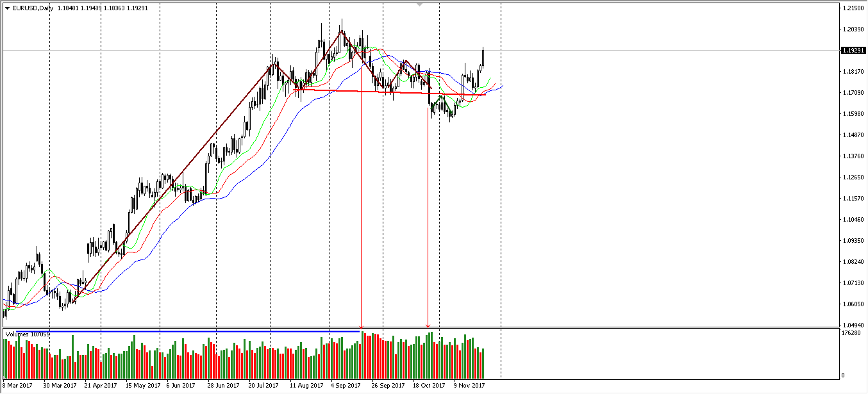Click the EURUSD,Daily symbol title text
The height and width of the screenshot is (394, 868).
pos(32,8)
